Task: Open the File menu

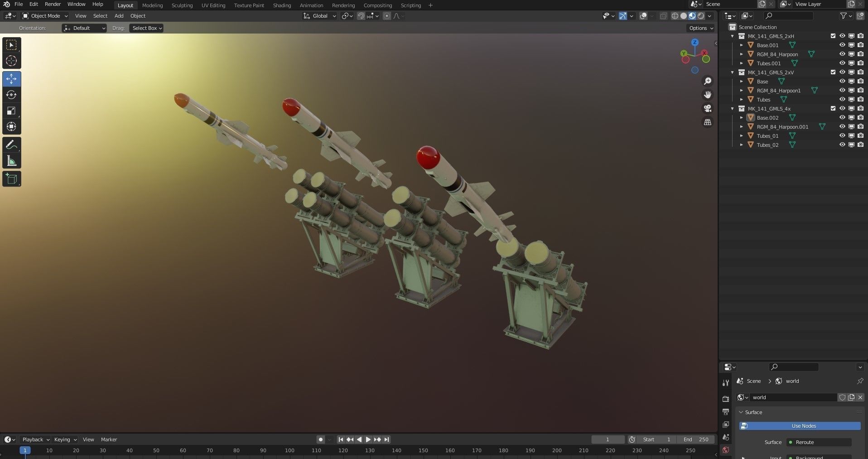Action: 19,4
